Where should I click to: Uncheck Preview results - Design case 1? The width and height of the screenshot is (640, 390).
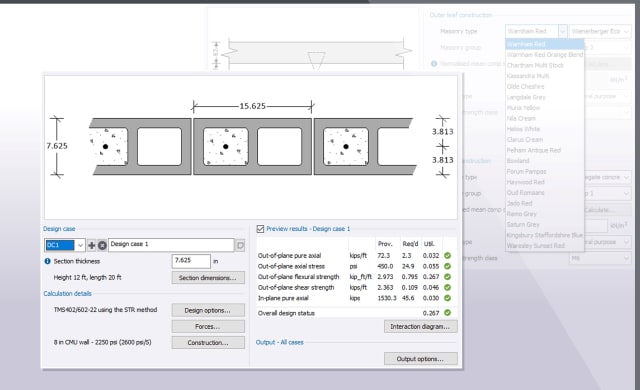point(260,229)
